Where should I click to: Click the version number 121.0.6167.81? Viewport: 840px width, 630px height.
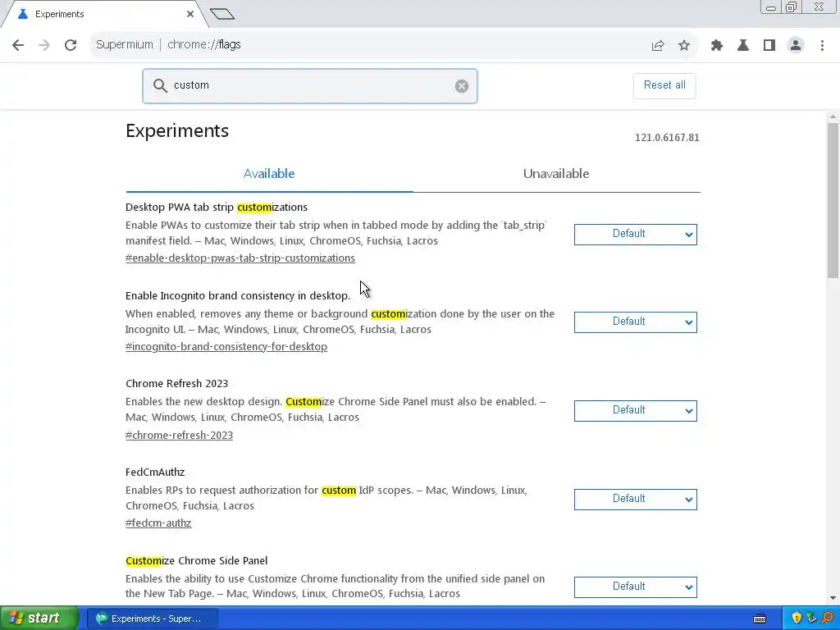click(667, 138)
